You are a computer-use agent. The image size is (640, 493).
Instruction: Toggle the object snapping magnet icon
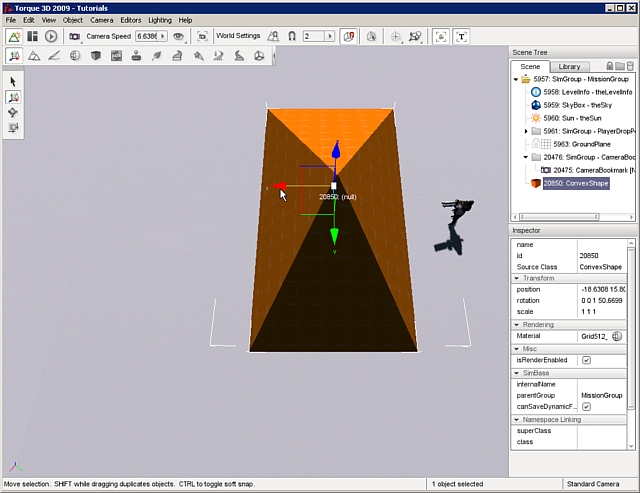pos(292,36)
